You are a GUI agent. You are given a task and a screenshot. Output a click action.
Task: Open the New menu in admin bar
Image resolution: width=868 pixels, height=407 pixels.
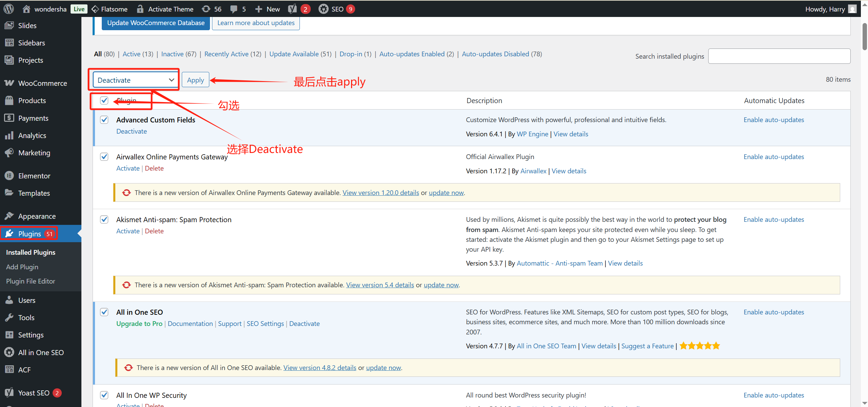267,9
